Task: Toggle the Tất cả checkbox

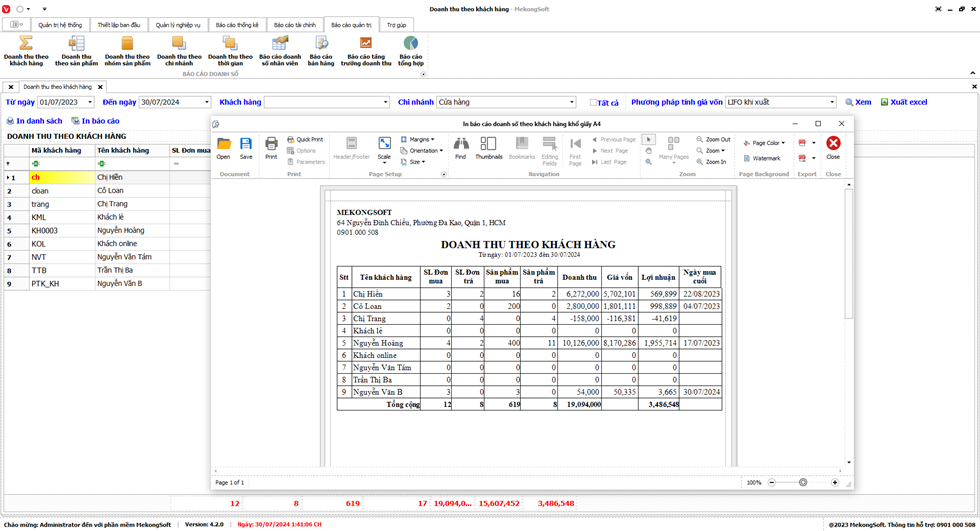Action: click(594, 103)
